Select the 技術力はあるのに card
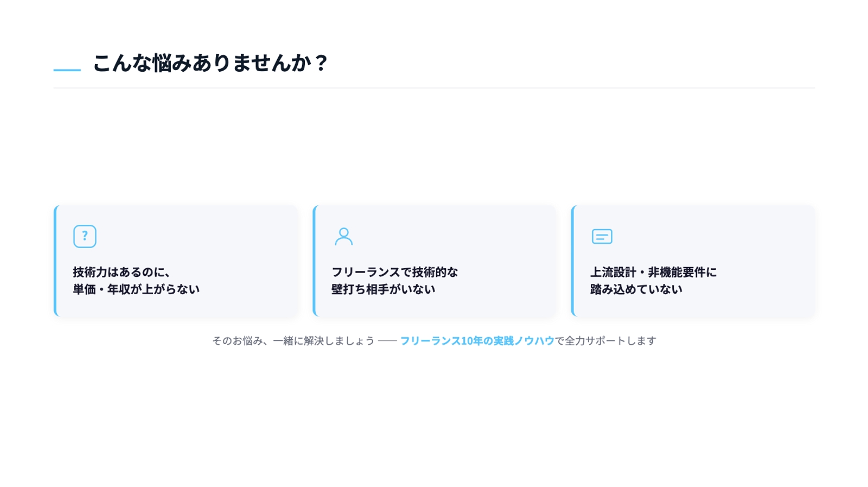 176,260
